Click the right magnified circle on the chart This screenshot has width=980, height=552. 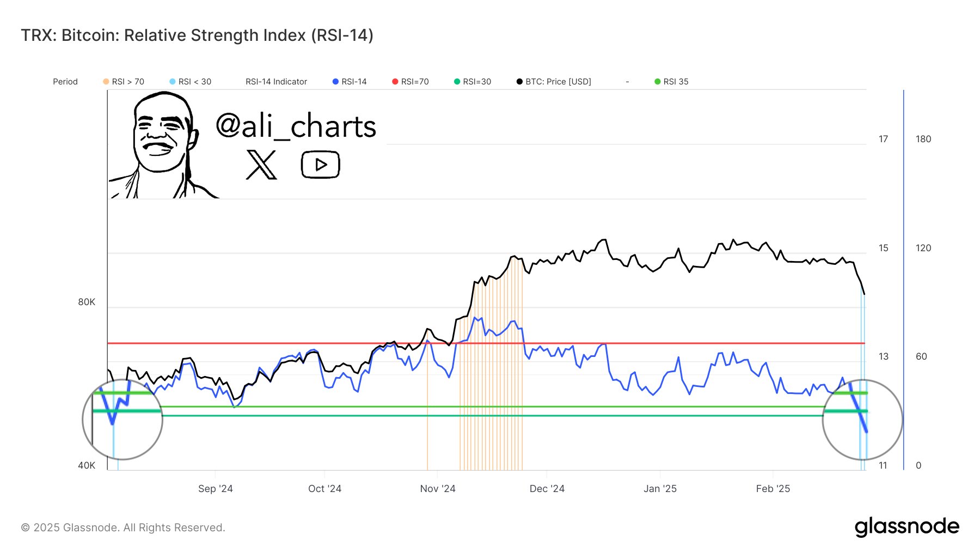[862, 419]
